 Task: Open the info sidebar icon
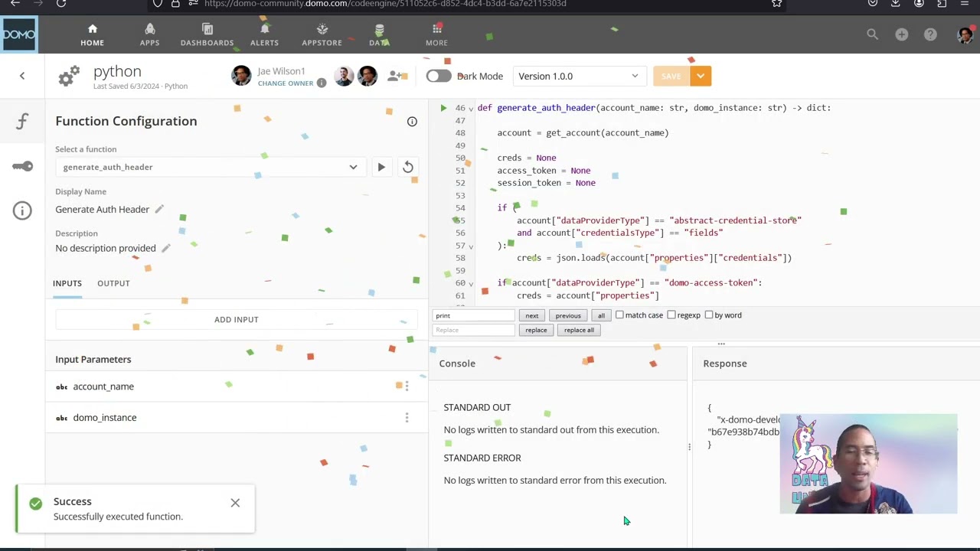22,210
